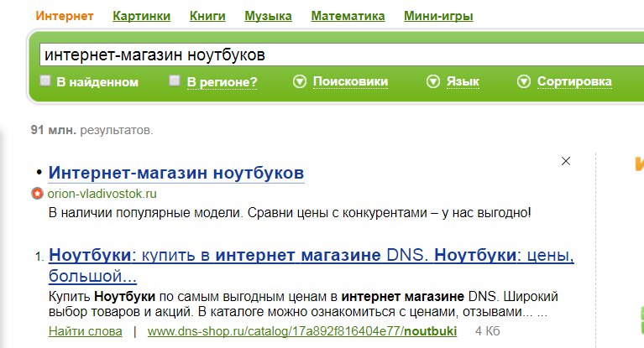Click the orion-vladivostok.ru favicon icon

tap(38, 194)
